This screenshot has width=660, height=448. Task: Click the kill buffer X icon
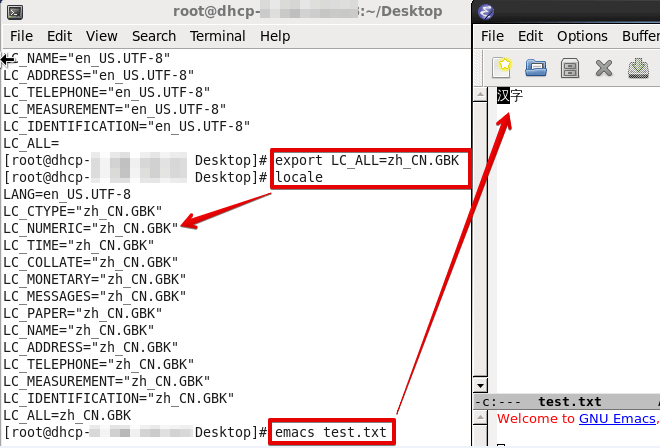coord(603,68)
